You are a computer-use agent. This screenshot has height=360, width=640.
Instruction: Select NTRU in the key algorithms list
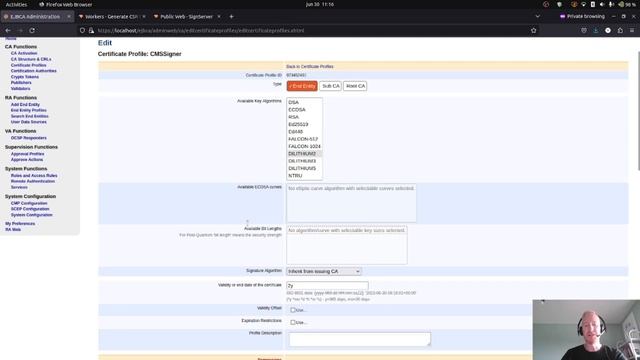point(304,176)
